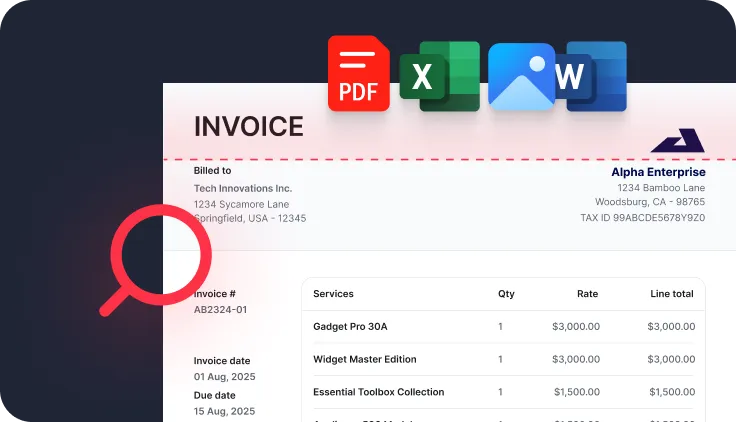
Task: Click the red PDF file icon
Action: pos(359,73)
